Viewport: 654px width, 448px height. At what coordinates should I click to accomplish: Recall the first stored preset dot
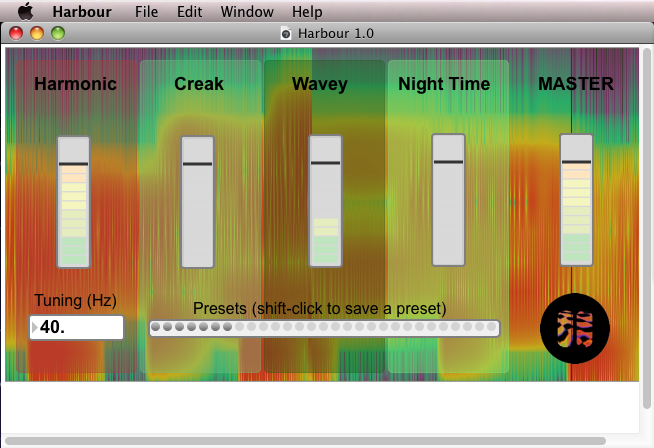(x=155, y=327)
